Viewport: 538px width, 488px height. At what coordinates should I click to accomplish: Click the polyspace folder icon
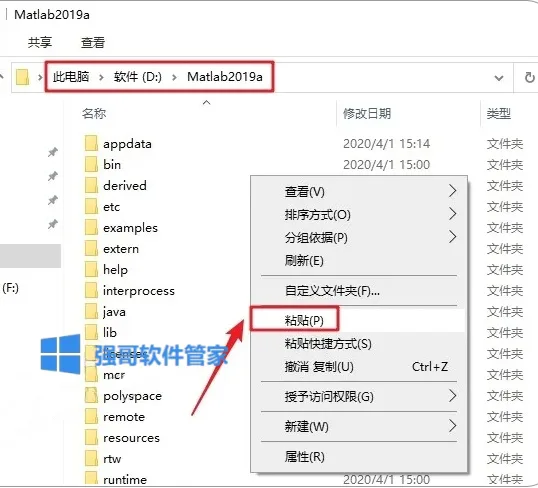91,395
